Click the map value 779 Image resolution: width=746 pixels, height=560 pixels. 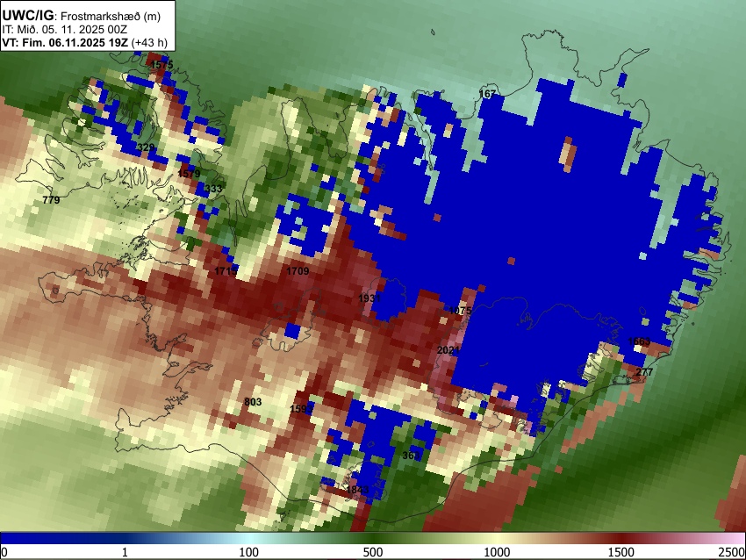coord(51,200)
